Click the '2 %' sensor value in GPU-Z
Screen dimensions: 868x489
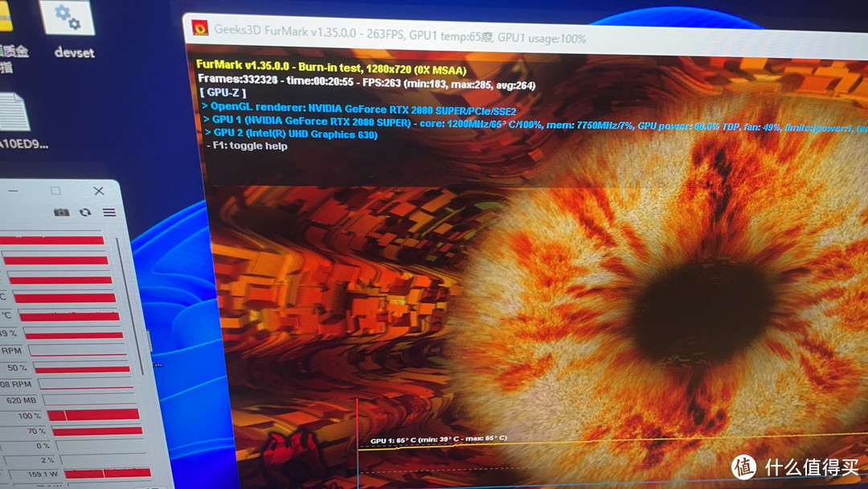coord(47,460)
